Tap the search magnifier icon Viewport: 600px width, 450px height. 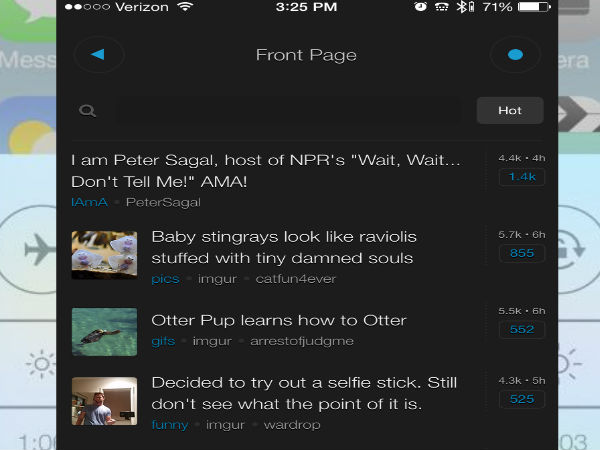88,111
